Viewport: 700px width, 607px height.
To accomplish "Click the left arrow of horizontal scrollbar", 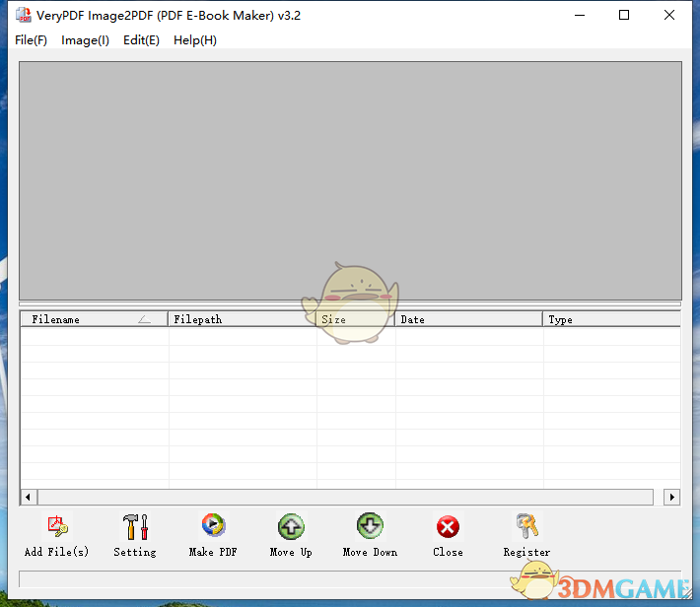I will tap(29, 497).
